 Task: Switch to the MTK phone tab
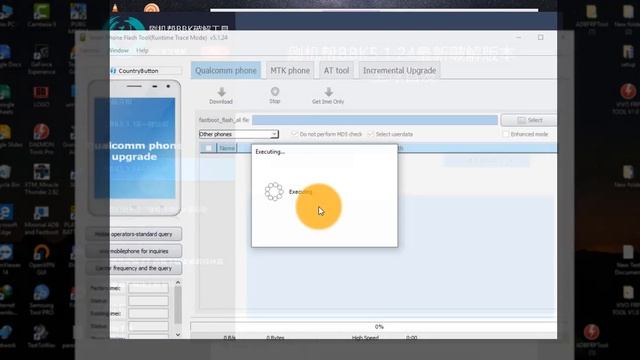point(290,70)
